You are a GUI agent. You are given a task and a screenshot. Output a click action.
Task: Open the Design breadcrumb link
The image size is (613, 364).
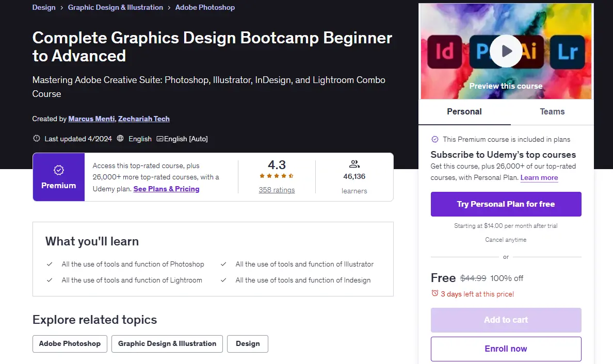[x=44, y=7]
